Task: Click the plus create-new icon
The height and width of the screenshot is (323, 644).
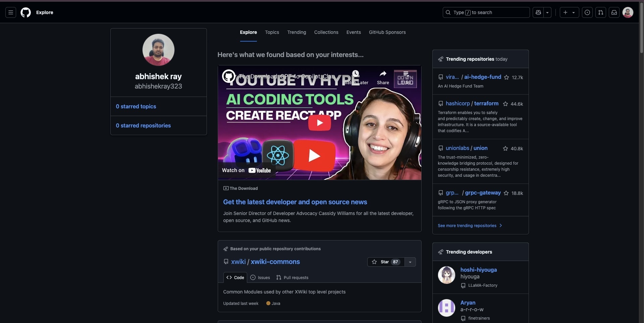Action: tap(566, 12)
